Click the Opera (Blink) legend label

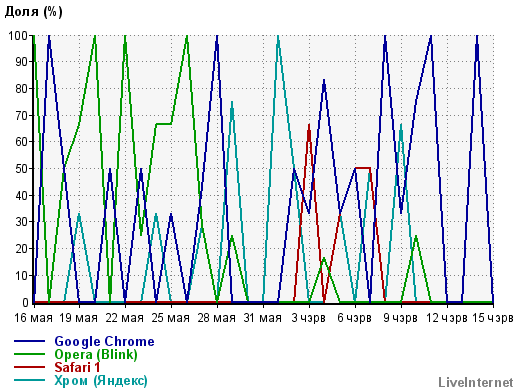pyautogui.click(x=96, y=355)
